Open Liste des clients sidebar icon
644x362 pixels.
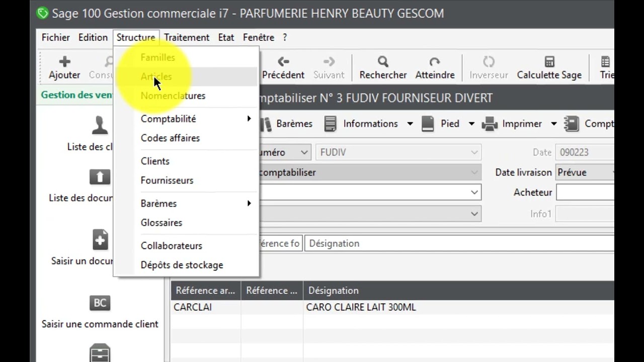[100, 125]
